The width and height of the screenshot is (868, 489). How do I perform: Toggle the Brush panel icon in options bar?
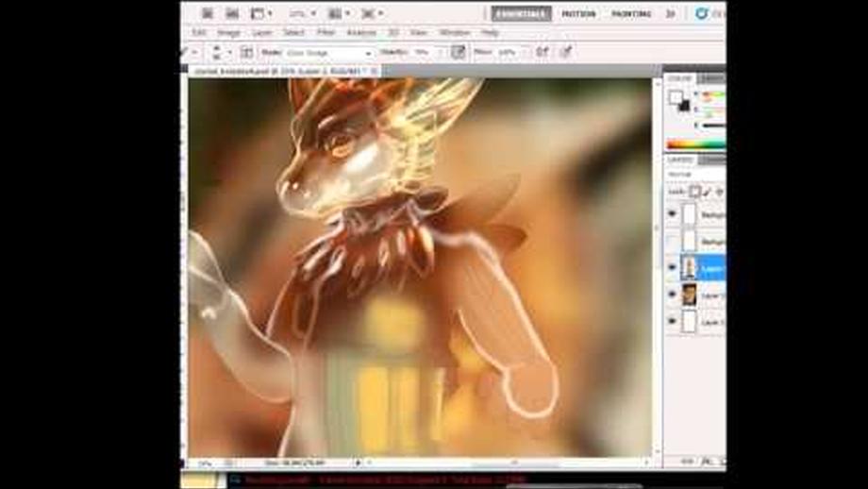pos(247,52)
